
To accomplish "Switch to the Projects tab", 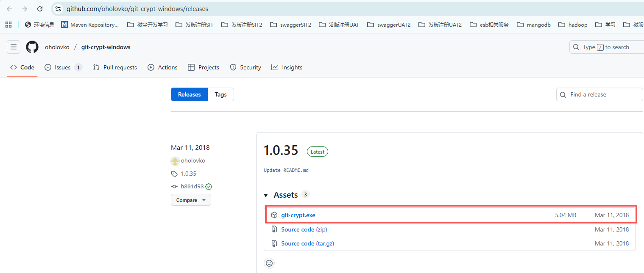I will click(204, 67).
